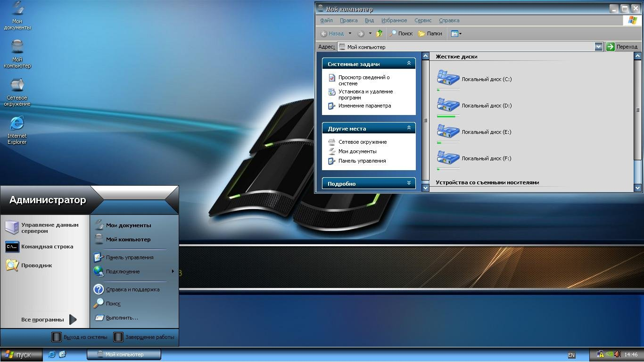Open the Назад history dropdown arrow

tap(350, 33)
